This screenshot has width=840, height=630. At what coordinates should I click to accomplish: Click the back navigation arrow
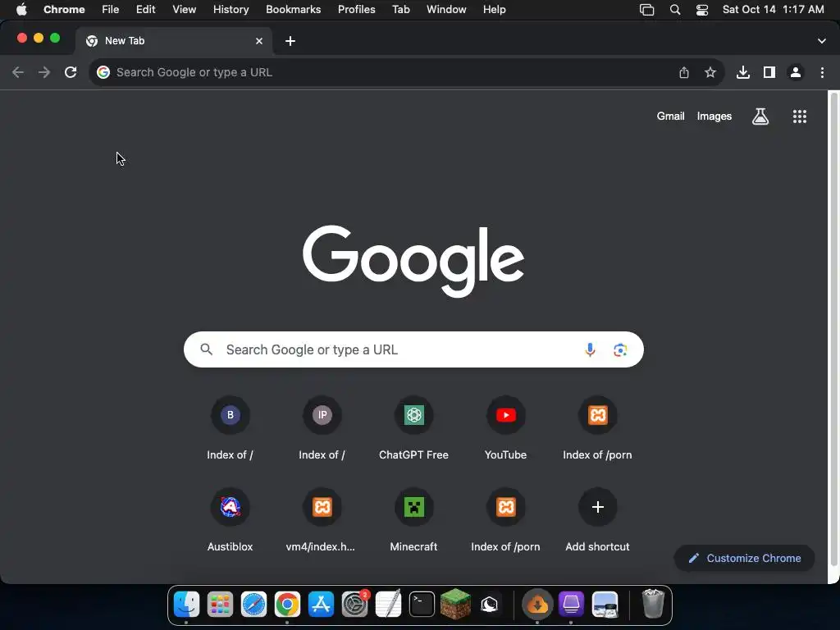(x=18, y=72)
